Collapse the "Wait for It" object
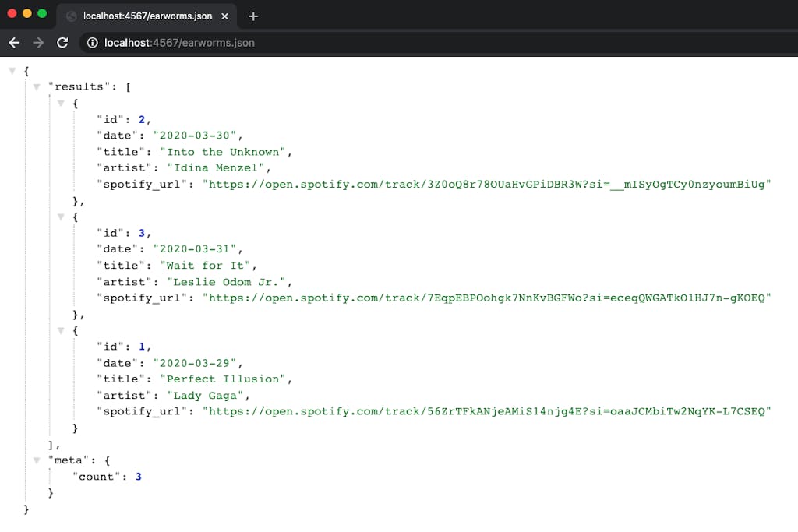The image size is (798, 532). pos(61,217)
